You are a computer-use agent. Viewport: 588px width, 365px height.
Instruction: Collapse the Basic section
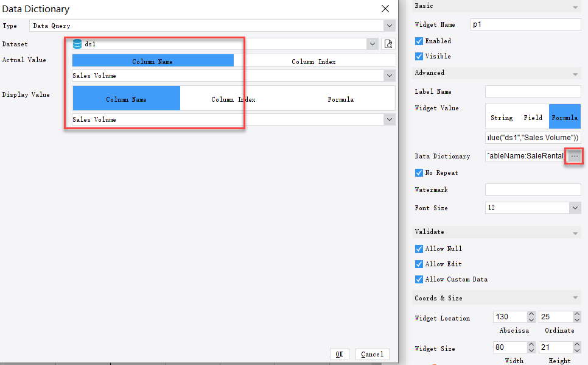coord(575,7)
